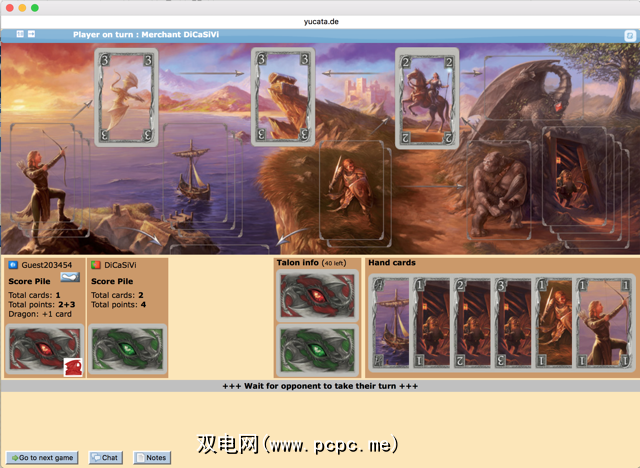Screen dimensions: 640x468
Task: Click the green talon deck card
Action: 317,350
